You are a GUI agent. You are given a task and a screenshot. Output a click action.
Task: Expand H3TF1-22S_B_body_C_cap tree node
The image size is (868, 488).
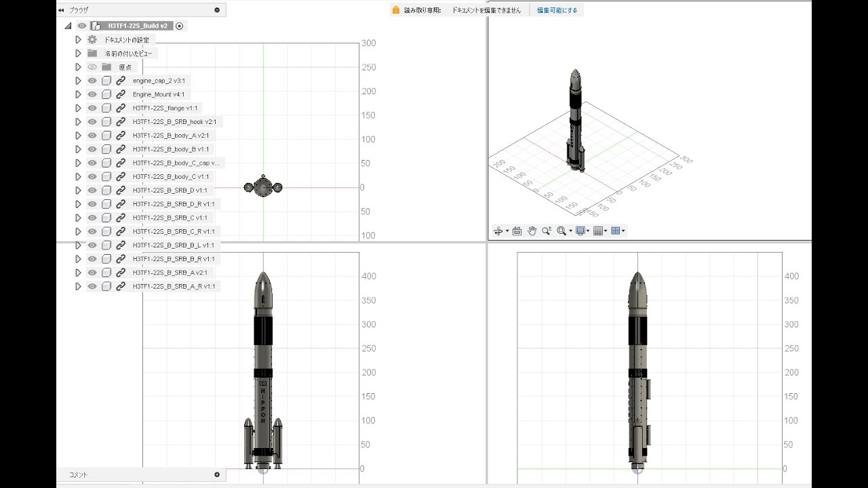tap(78, 163)
